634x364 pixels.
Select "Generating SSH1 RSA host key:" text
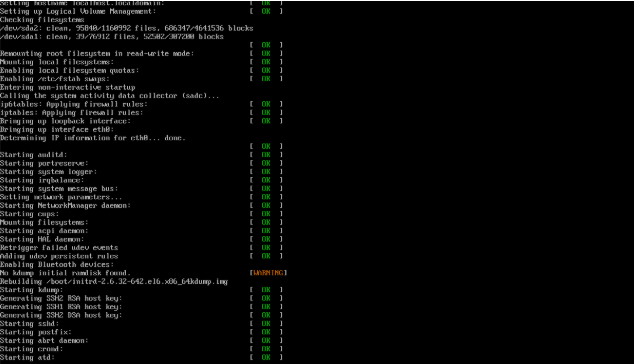click(61, 307)
